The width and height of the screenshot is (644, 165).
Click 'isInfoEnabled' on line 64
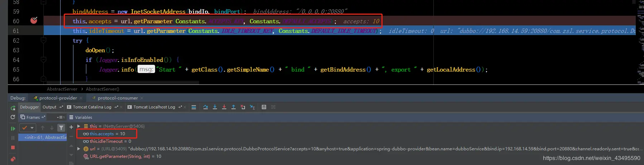pyautogui.click(x=142, y=60)
